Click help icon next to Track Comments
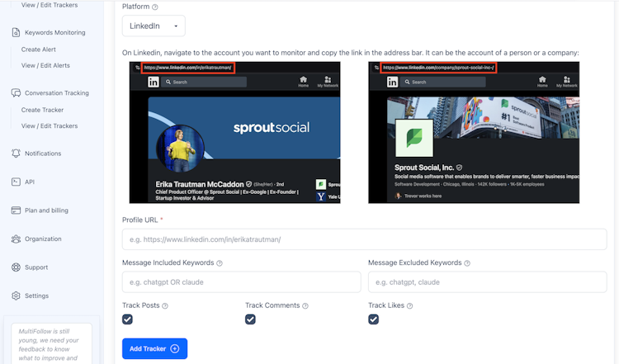This screenshot has height=364, width=619. pyautogui.click(x=305, y=305)
